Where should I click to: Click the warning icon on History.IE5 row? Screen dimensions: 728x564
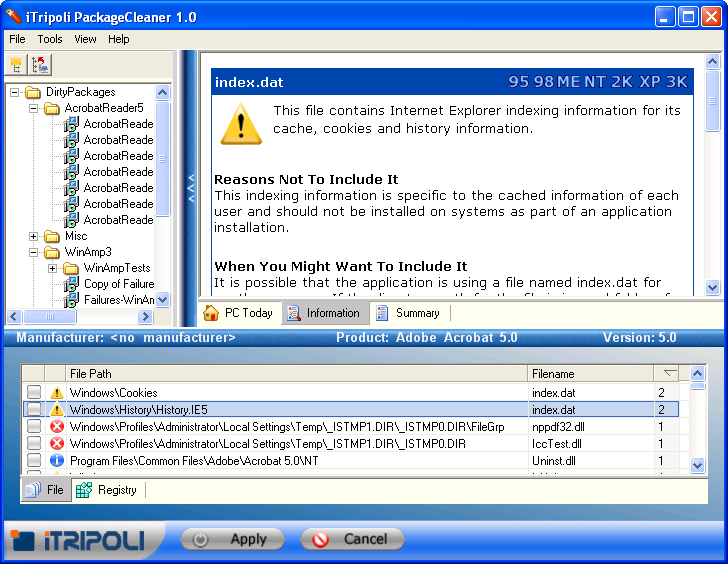click(57, 410)
